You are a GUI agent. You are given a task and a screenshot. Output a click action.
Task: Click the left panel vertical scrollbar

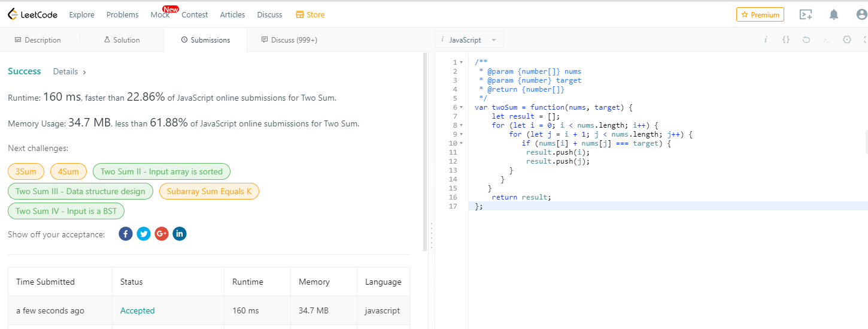[426, 151]
